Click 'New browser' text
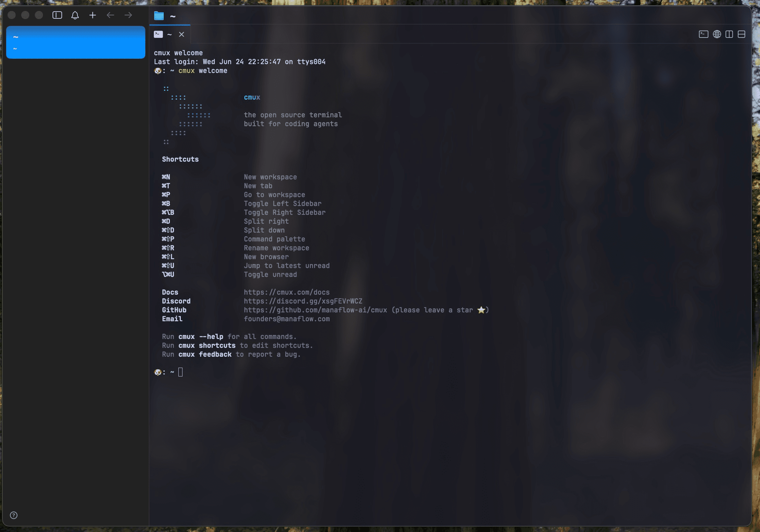 [x=266, y=257]
